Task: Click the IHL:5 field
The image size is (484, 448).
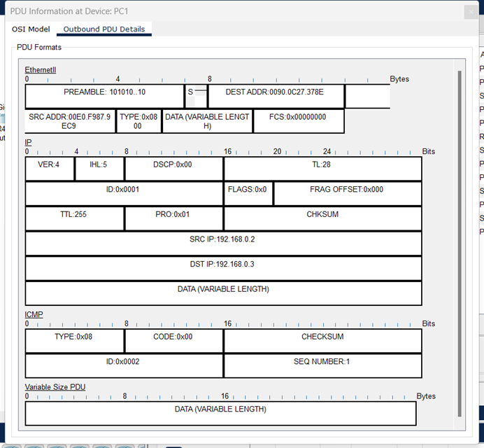Action: [99, 169]
